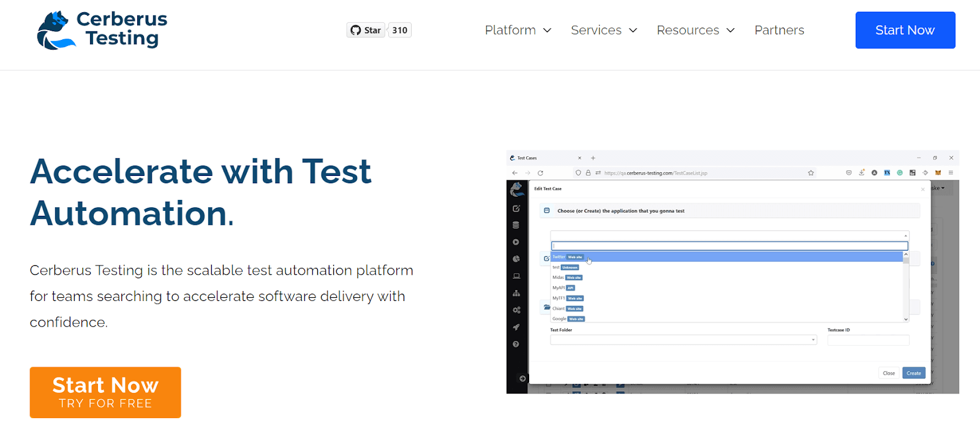Image resolution: width=980 pixels, height=423 pixels.
Task: Open the pie chart reporting icon in the sidebar
Action: click(516, 259)
